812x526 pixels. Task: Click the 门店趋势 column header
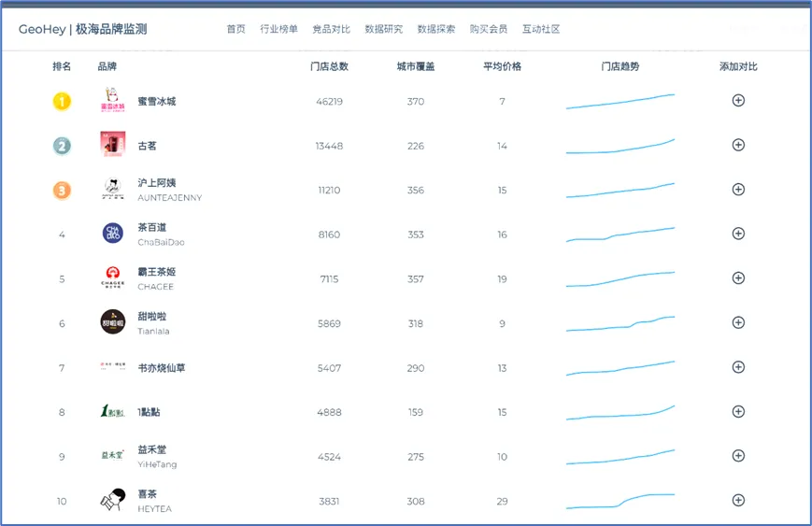tap(620, 66)
